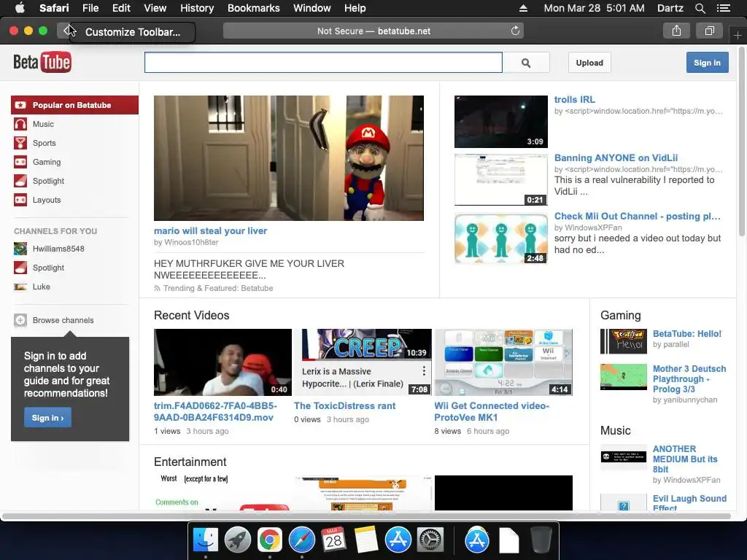The width and height of the screenshot is (747, 560).
Task: Reload the page with Safari refresh icon
Action: 515,31
